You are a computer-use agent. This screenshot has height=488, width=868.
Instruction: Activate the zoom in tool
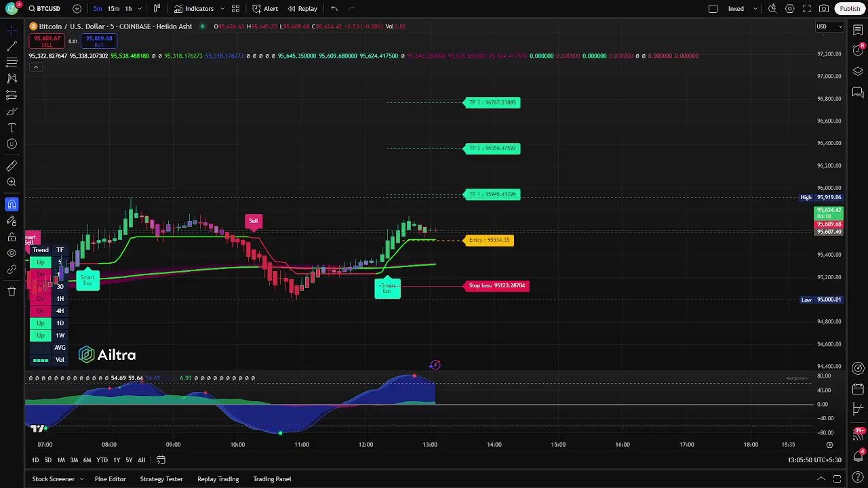click(x=12, y=182)
